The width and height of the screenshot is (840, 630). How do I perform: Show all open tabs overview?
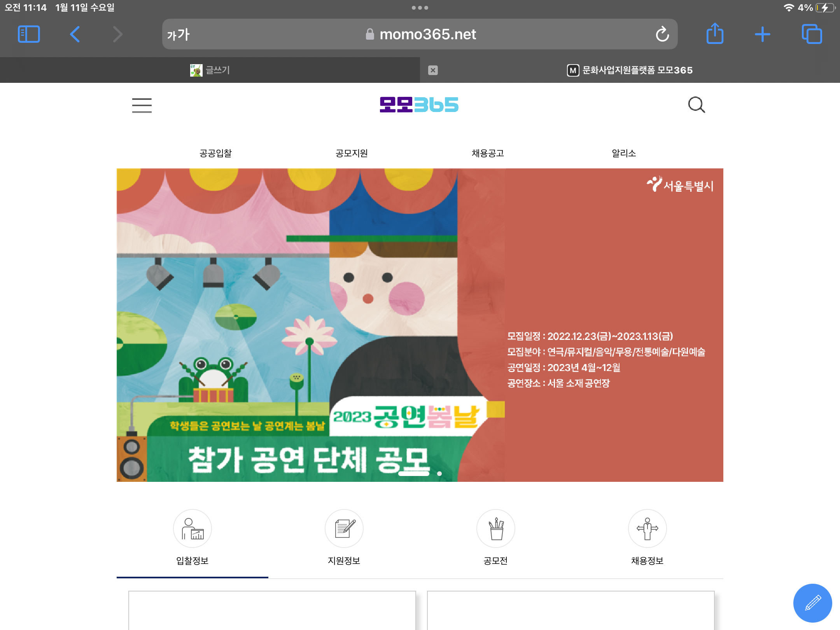(812, 34)
